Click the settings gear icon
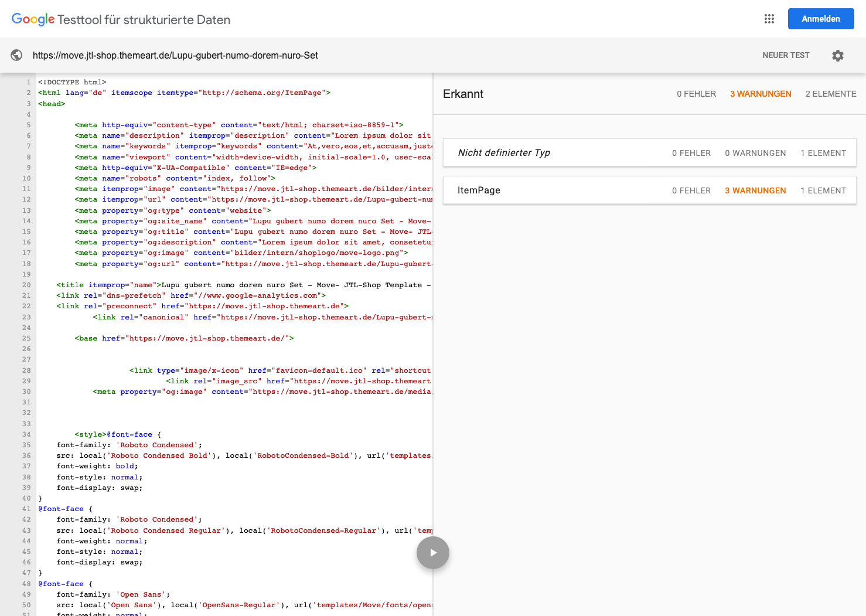Viewport: 866px width, 616px height. pyautogui.click(x=838, y=55)
